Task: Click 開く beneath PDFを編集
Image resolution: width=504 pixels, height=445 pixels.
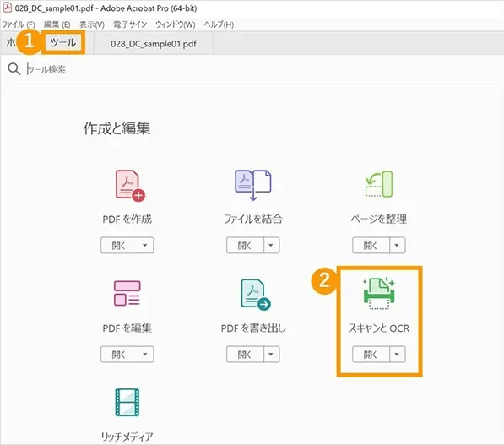Action: pyautogui.click(x=119, y=355)
